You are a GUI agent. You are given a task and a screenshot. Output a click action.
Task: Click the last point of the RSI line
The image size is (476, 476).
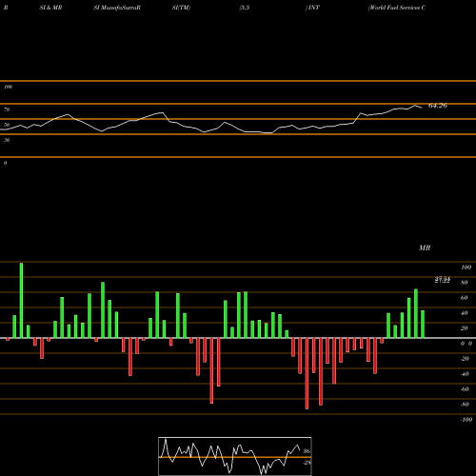pyautogui.click(x=422, y=109)
